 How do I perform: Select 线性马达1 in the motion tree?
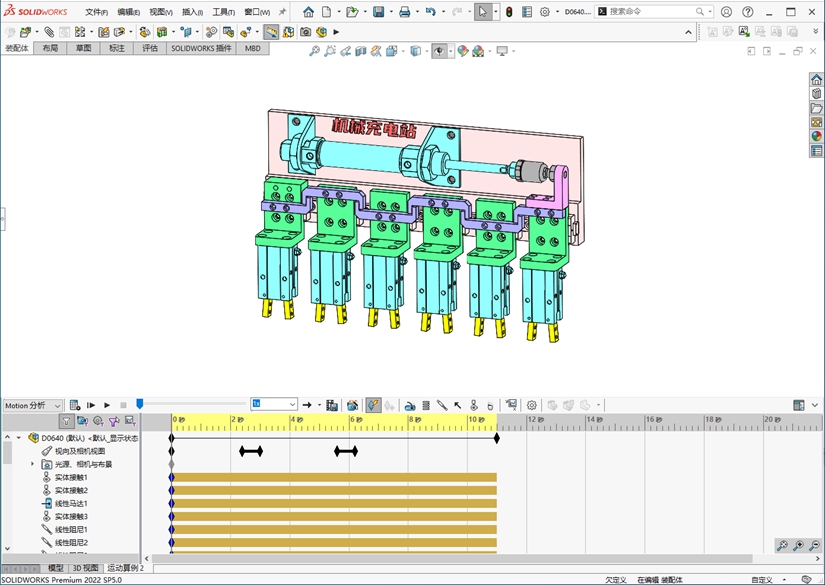pos(71,503)
